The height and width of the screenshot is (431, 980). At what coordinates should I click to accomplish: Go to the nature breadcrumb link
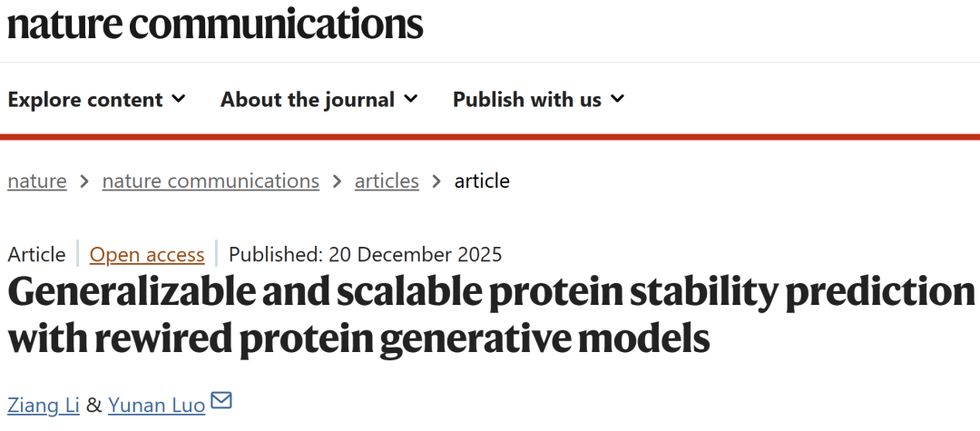tap(37, 181)
